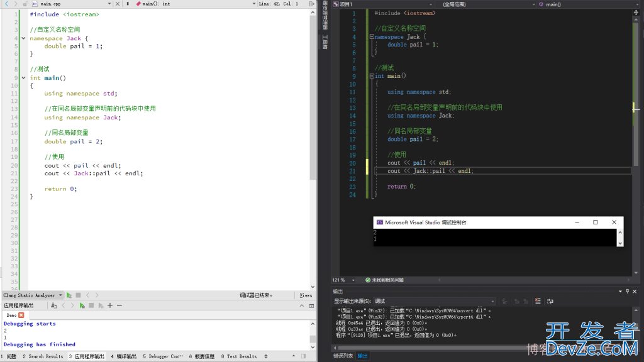Go to previous item in application output

point(64,305)
